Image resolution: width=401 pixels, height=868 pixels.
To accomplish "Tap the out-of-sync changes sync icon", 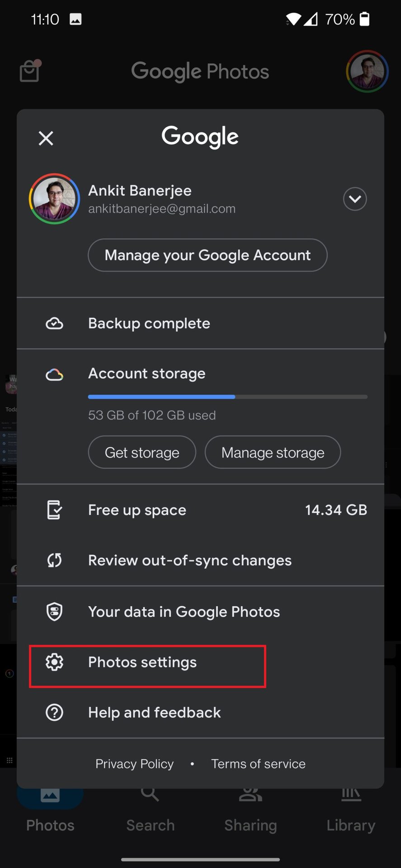I will pyautogui.click(x=54, y=561).
